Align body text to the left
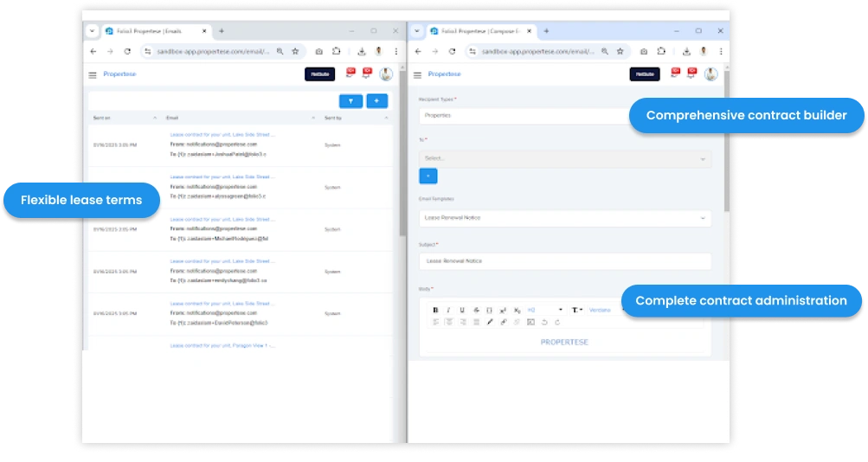Screen dimensions: 868x462 [435, 322]
